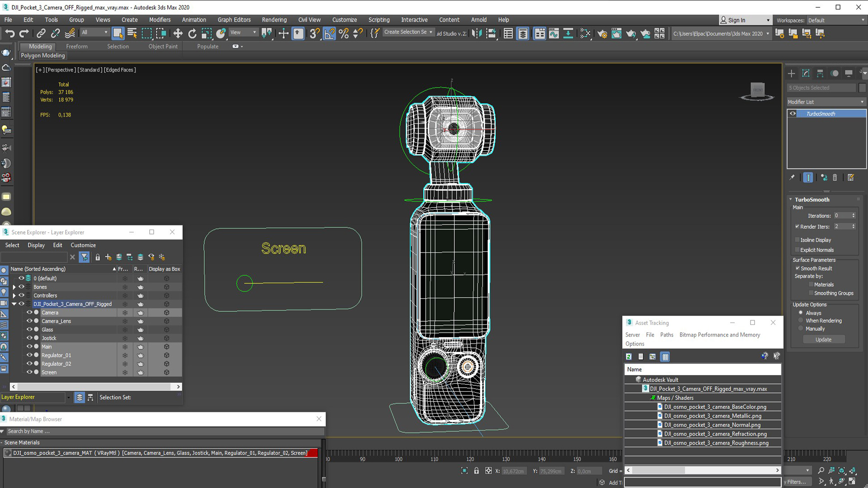Click filter funnel icon in Scene Explorer
Screen dimensions: 868x488
click(84, 257)
